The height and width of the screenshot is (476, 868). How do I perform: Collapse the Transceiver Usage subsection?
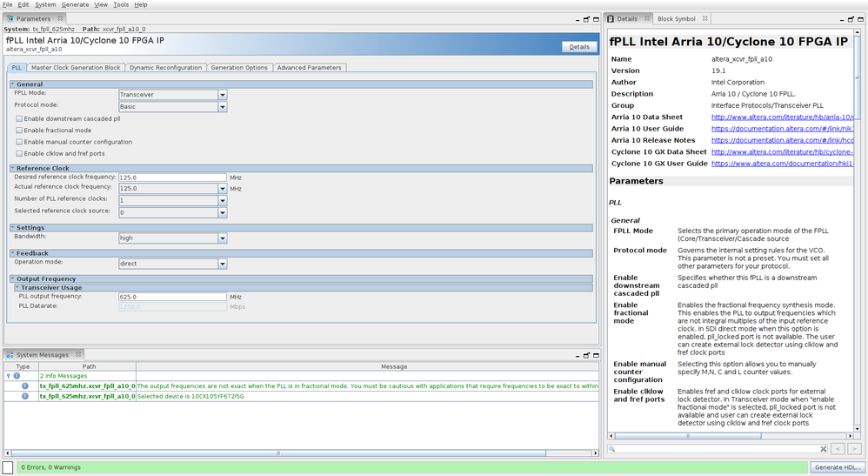point(17,287)
